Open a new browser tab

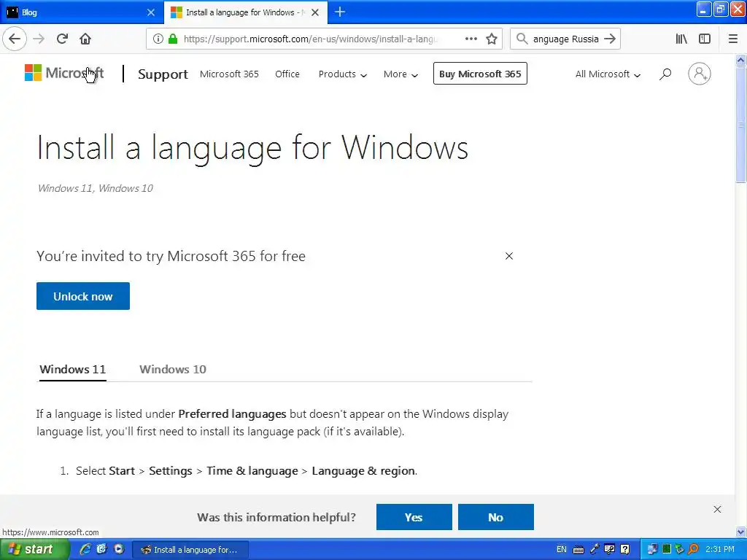click(x=340, y=12)
